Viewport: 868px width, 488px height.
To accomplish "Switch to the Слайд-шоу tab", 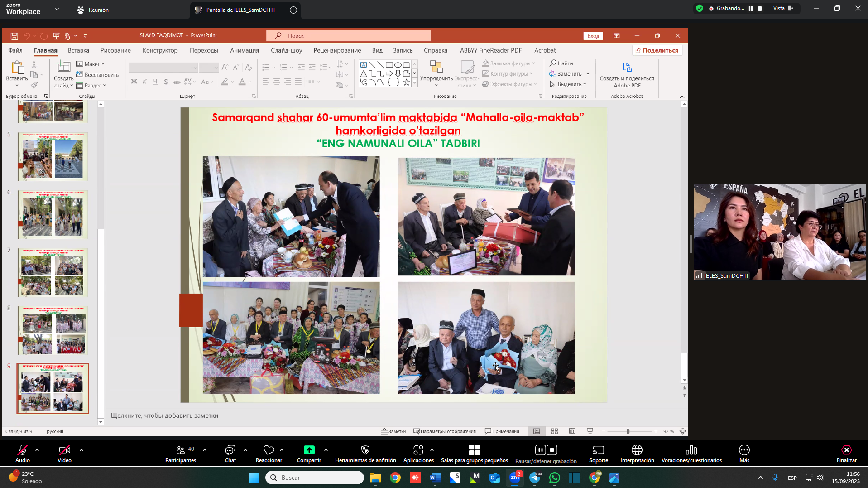I will click(x=287, y=50).
